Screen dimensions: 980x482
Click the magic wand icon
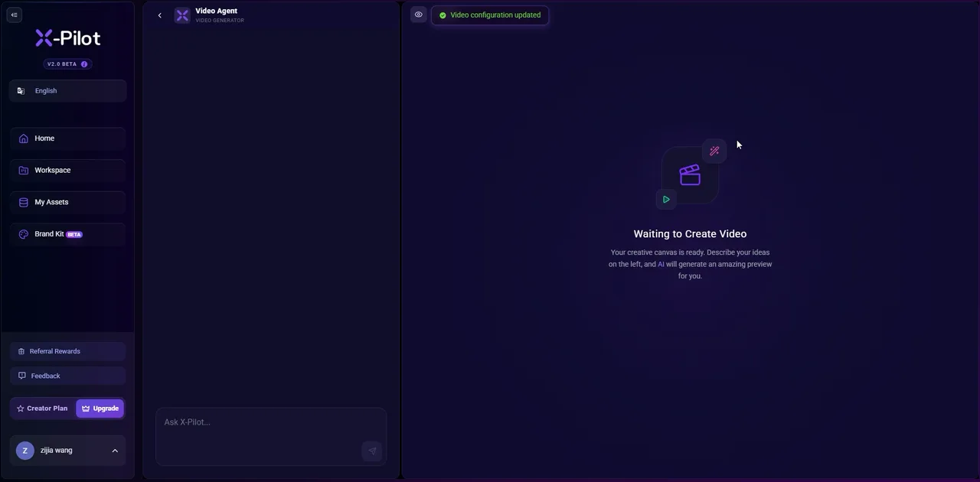tap(714, 151)
